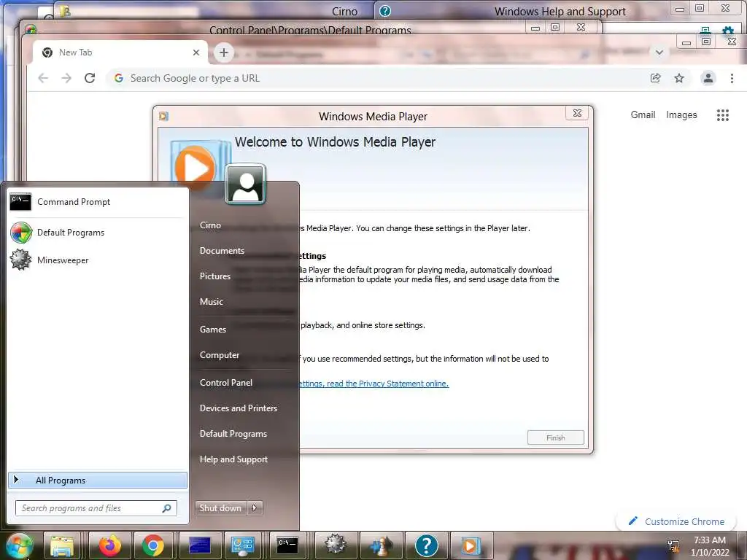Open the Chess game taskbar icon

(x=381, y=545)
